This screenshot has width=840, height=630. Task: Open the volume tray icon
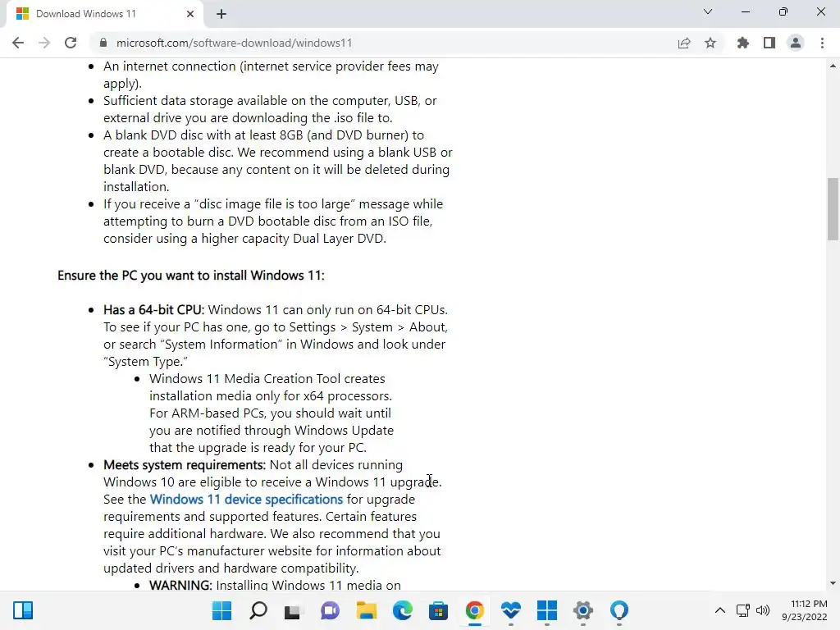coord(762,610)
